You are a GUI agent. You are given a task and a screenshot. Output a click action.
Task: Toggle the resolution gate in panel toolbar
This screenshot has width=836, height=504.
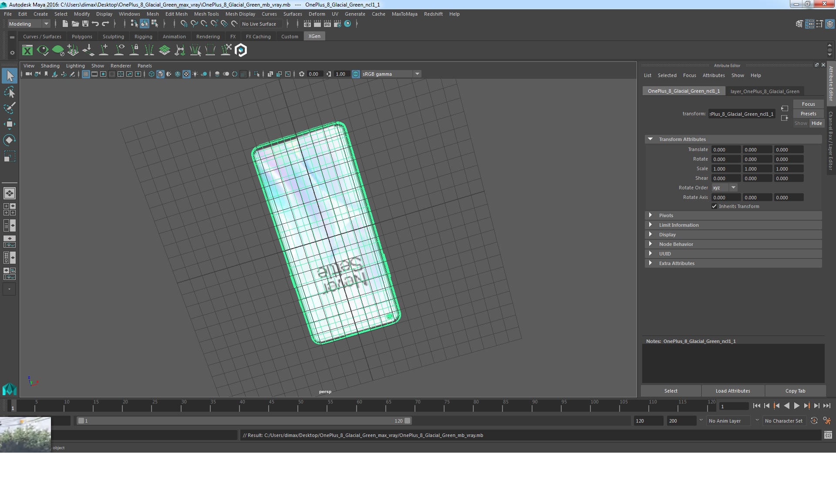[103, 74]
